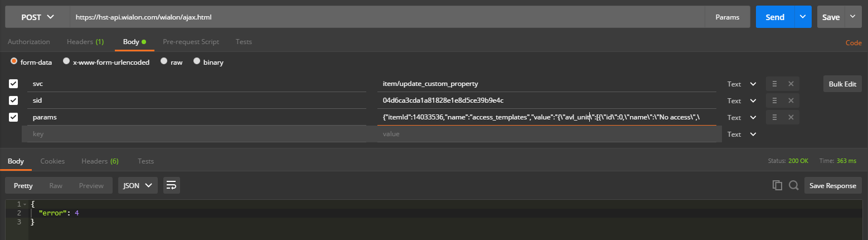Click drag handle icon on svc row
Viewport: 868px width, 240px height.
pos(774,84)
